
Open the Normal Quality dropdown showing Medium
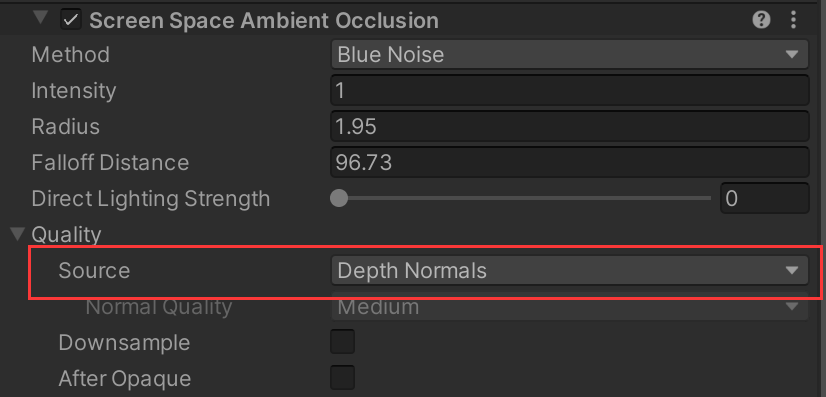(x=569, y=306)
